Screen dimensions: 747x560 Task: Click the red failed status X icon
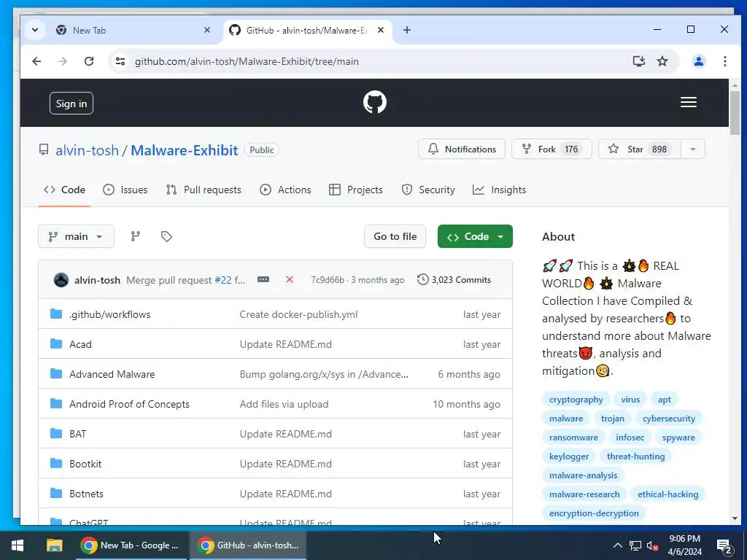point(289,279)
